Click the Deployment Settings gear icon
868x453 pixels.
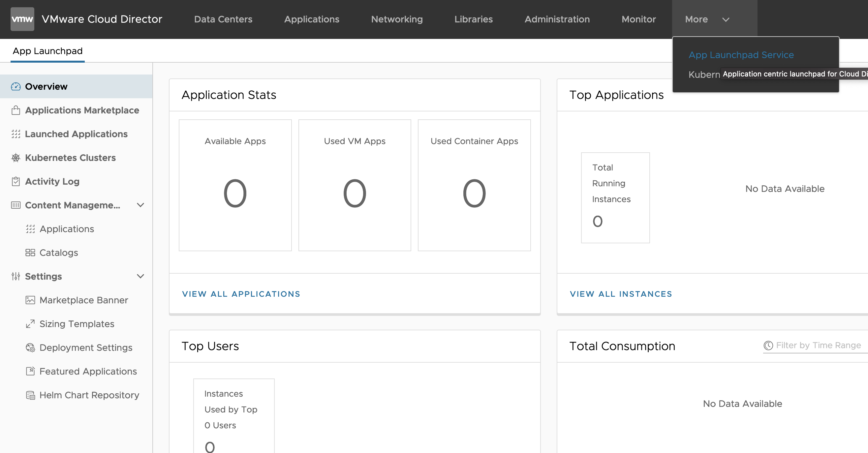[x=30, y=347]
